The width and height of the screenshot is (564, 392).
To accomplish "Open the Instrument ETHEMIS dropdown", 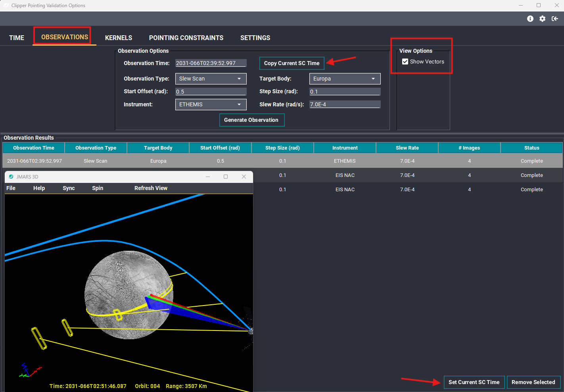I will pos(211,104).
